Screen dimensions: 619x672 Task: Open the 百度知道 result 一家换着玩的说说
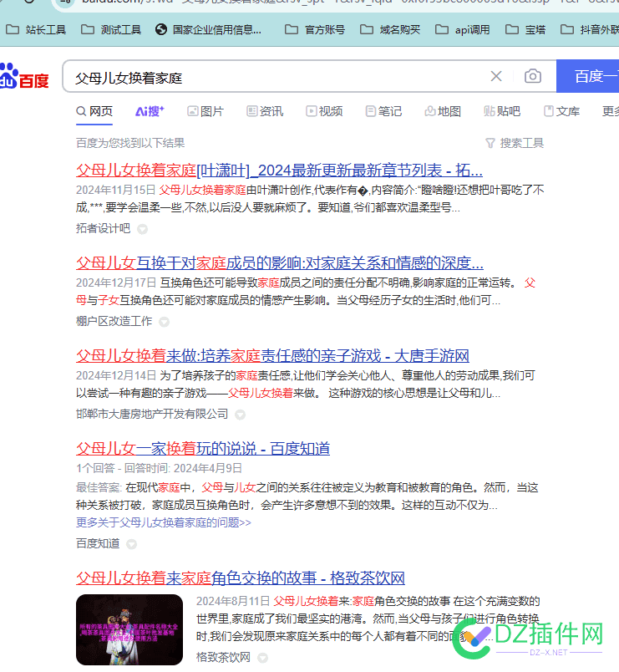203,449
